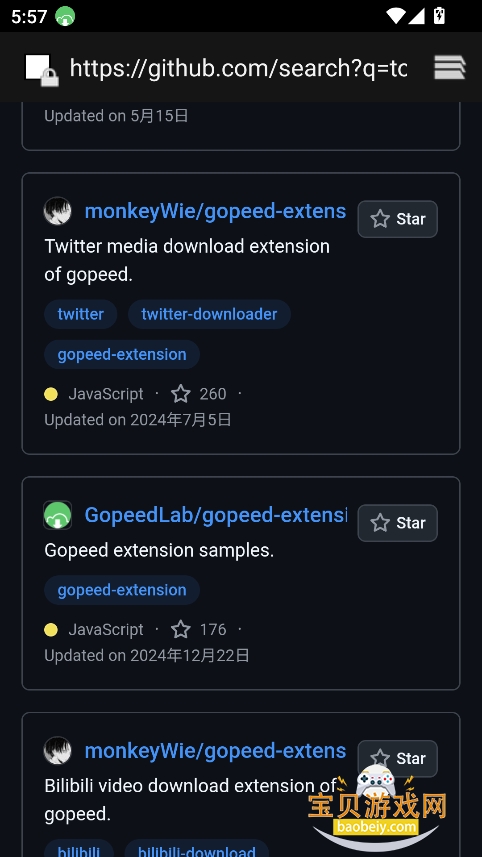The image size is (482, 857).
Task: Click monkeyWie avatar on Bilibili extension repo
Action: (57, 750)
